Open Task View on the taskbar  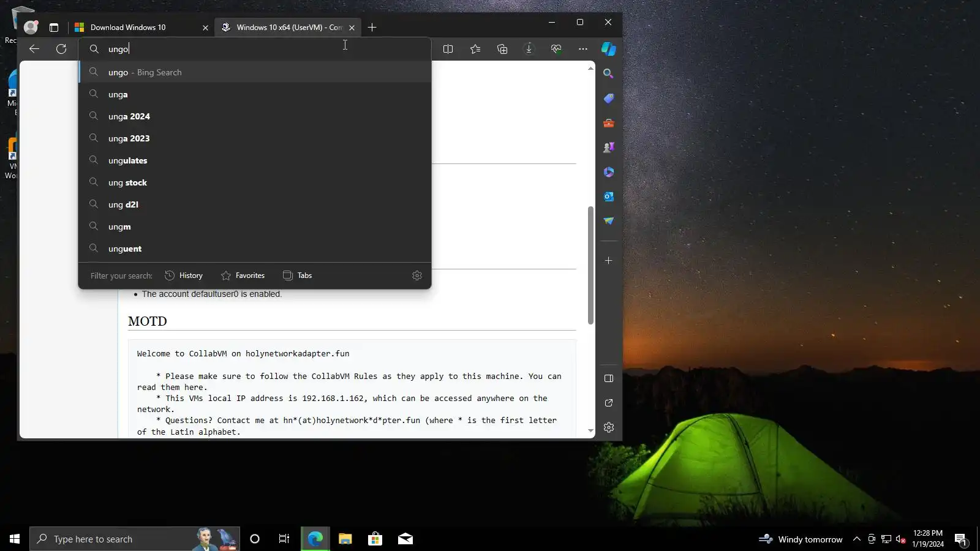coord(284,539)
